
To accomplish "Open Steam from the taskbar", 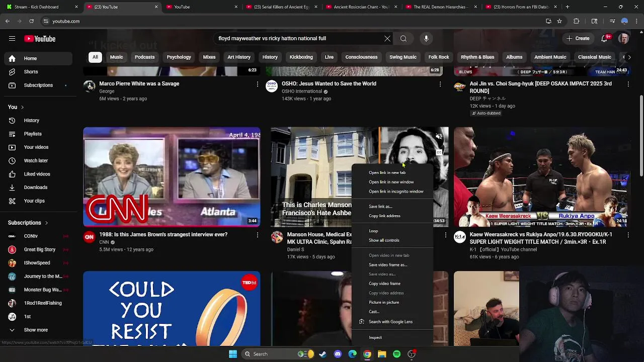I will click(323, 354).
